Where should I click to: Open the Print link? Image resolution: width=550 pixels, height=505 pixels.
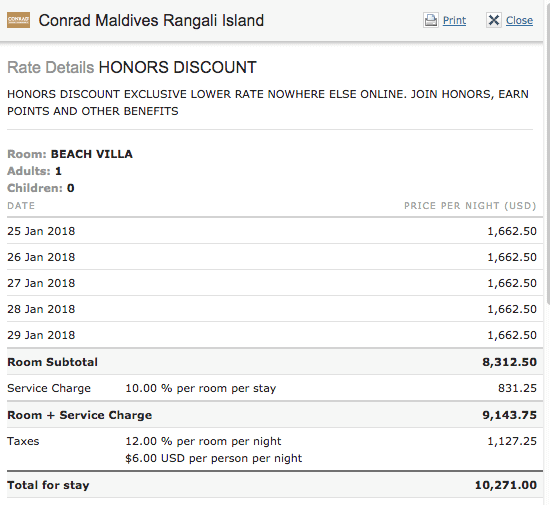[454, 20]
